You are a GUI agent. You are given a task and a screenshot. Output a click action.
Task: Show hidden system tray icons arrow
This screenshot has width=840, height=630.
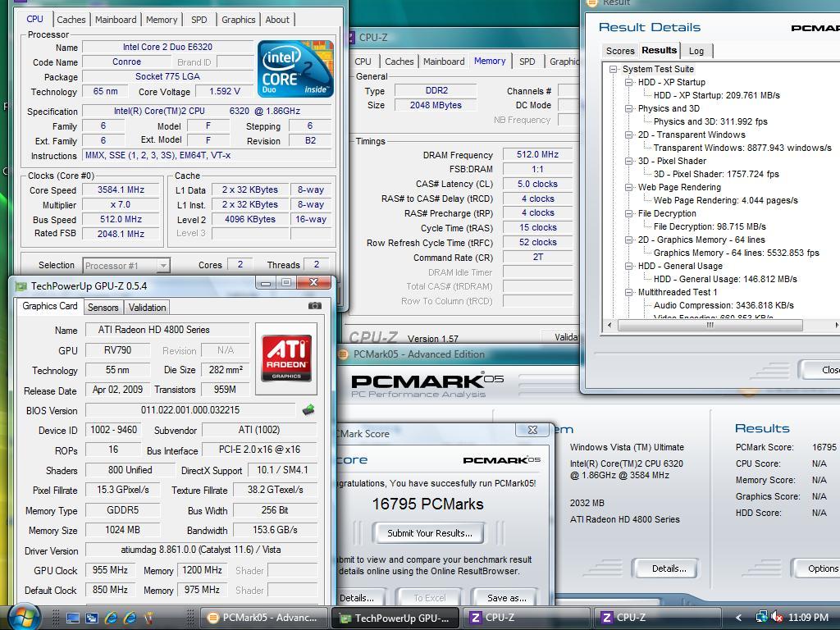[738, 618]
